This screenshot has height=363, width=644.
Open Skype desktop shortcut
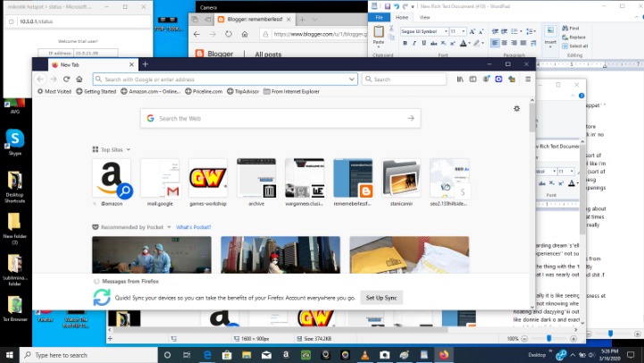point(15,142)
